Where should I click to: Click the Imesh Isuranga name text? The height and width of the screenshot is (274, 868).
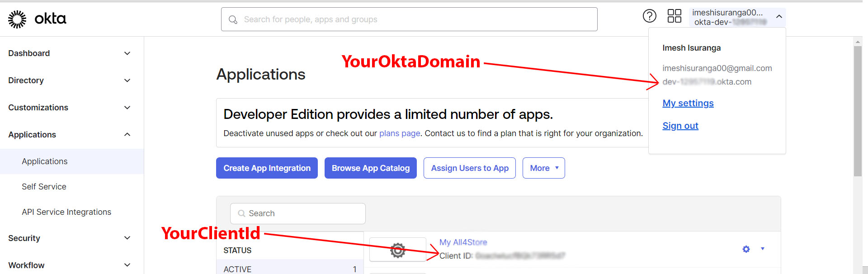pos(691,48)
